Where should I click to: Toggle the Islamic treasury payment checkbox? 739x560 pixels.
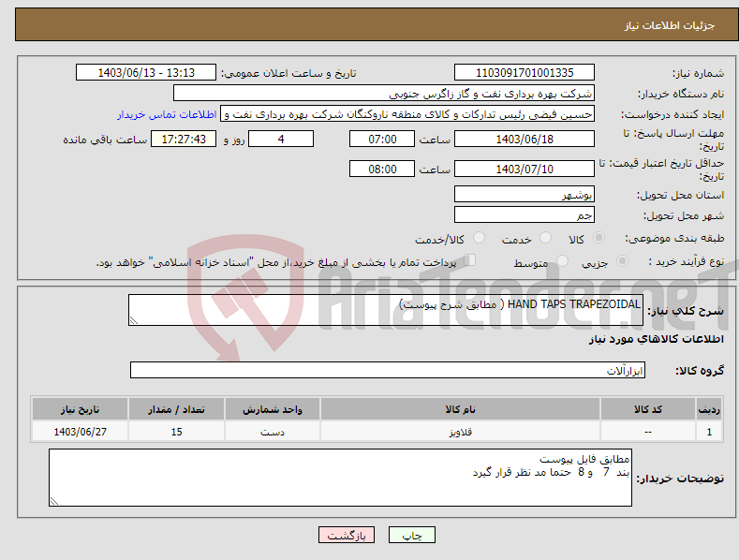(x=469, y=260)
